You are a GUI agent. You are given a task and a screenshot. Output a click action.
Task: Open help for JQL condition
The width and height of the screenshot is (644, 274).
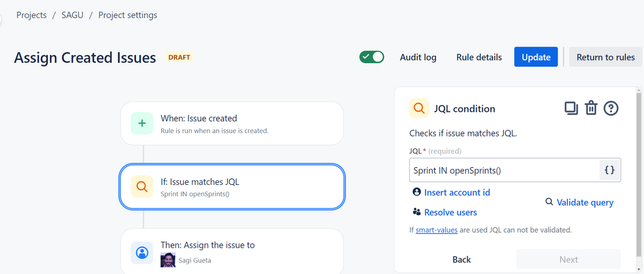pos(611,109)
